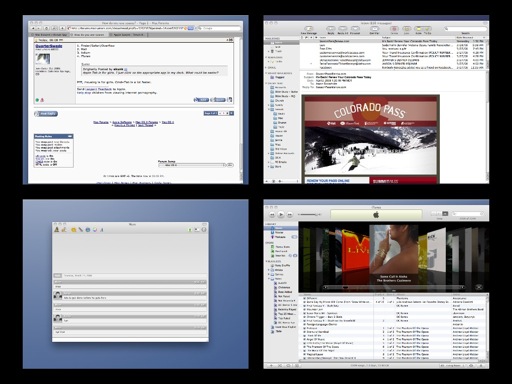Expand the Trash mailbox in Mail's sidebar
The width and height of the screenshot is (512, 384).
(269, 51)
